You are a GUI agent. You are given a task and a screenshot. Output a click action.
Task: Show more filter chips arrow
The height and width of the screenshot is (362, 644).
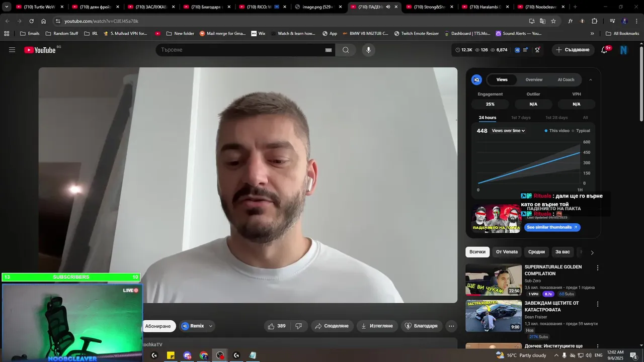[x=592, y=252]
